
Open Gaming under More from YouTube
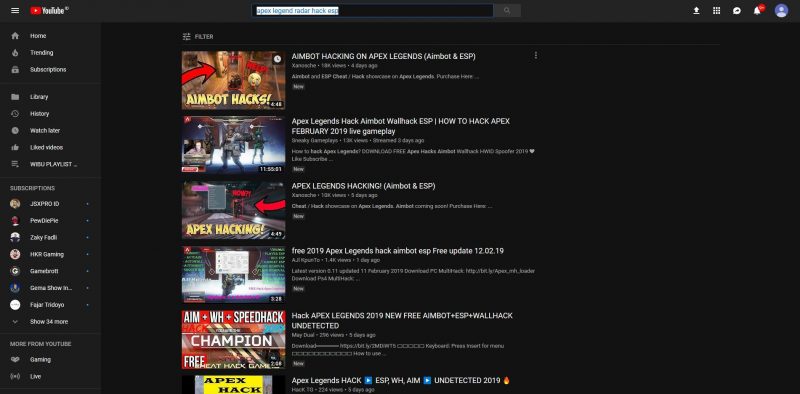(x=51, y=359)
